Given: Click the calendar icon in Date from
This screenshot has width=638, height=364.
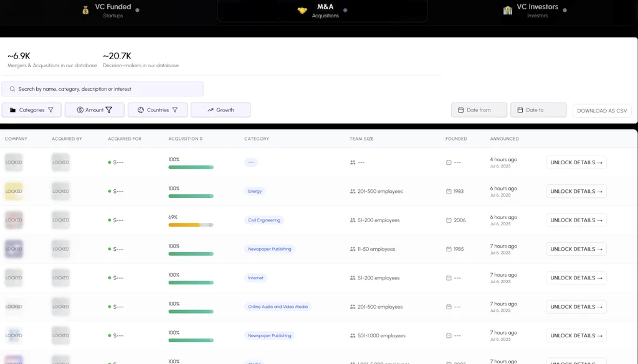Looking at the screenshot, I should click(460, 110).
